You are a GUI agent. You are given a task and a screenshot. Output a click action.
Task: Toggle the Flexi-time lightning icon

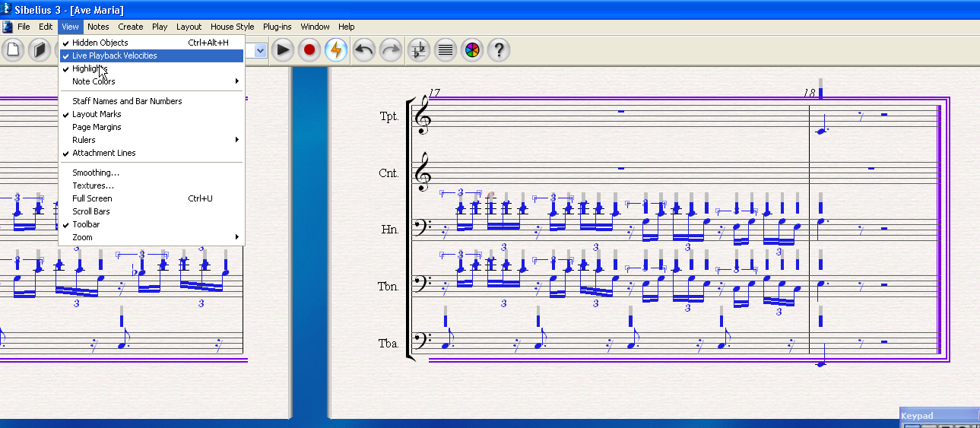335,51
